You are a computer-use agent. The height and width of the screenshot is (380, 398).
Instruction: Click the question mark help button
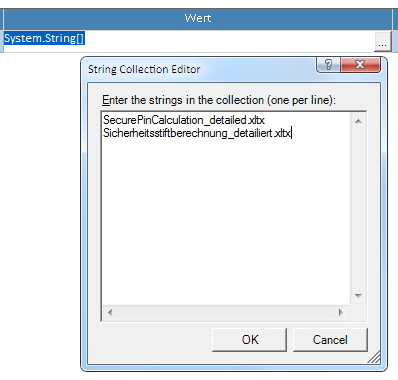click(x=328, y=64)
